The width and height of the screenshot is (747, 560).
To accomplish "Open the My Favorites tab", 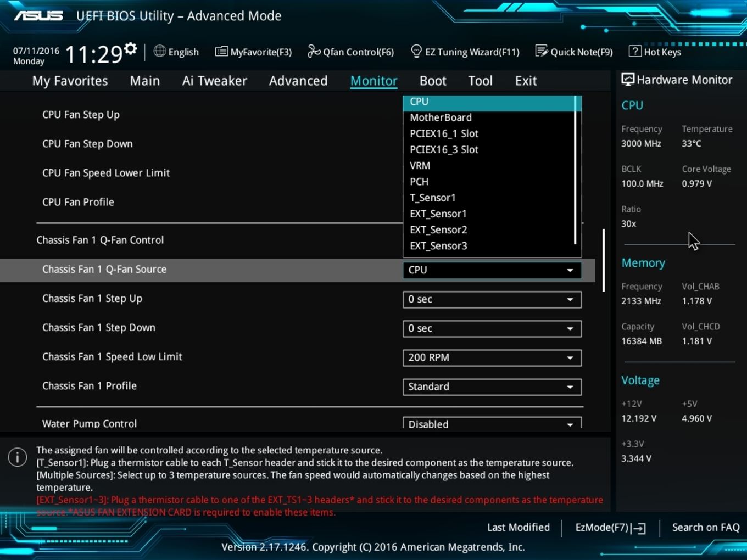I will coord(70,81).
